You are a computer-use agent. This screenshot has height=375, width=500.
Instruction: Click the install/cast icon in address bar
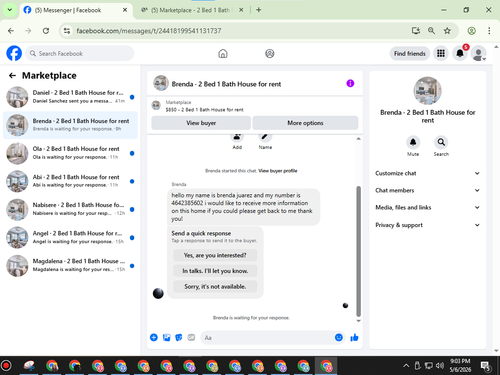tap(416, 31)
